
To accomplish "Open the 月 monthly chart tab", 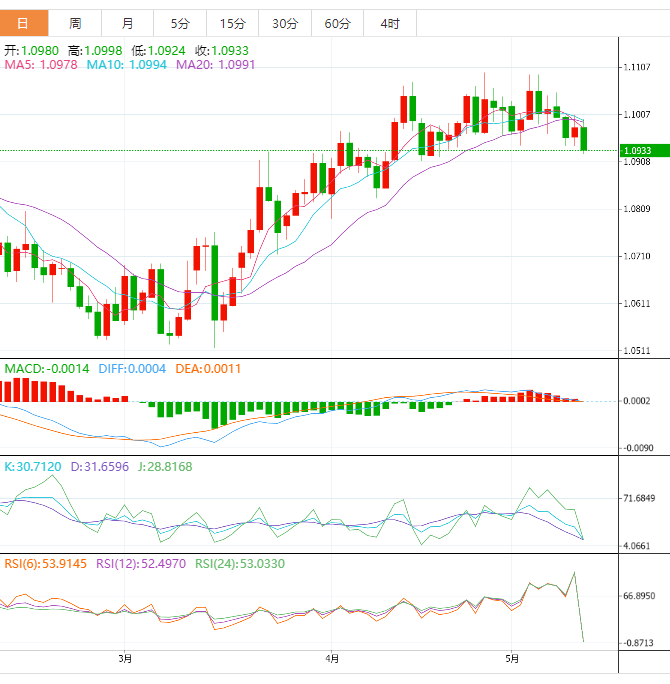I will coord(127,23).
